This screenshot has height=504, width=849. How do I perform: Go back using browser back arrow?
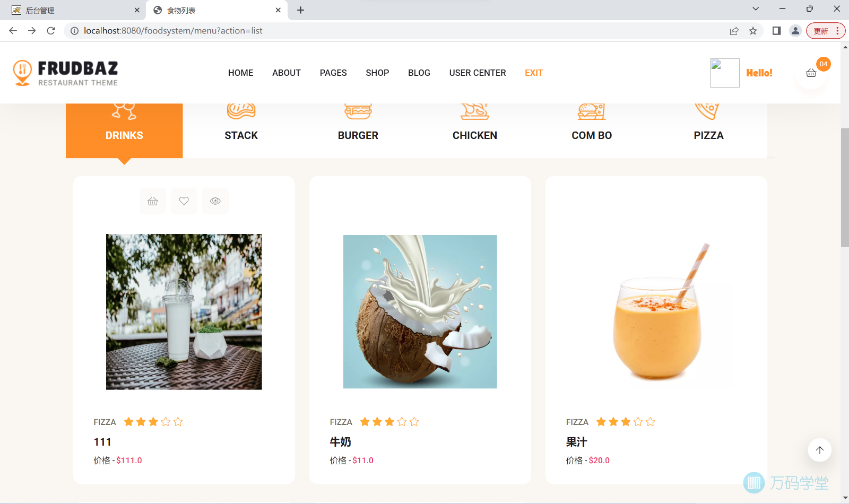click(13, 31)
